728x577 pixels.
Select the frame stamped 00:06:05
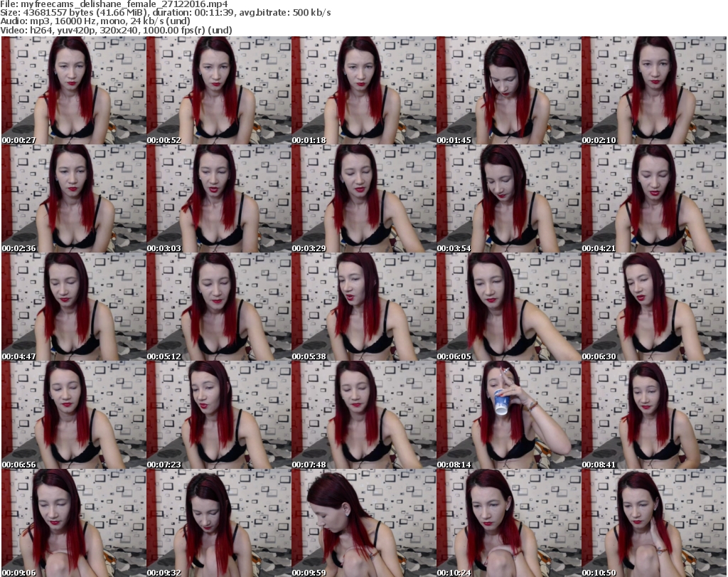pyautogui.click(x=508, y=307)
